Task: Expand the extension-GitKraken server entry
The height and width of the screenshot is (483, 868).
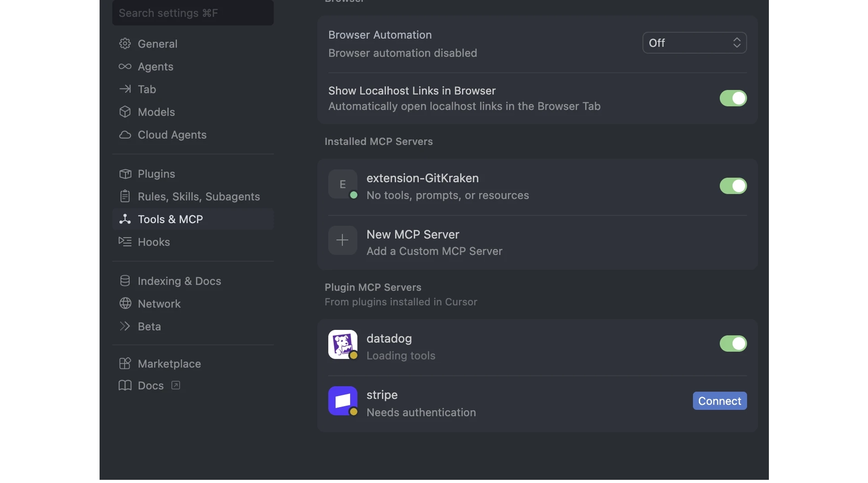Action: (x=500, y=186)
